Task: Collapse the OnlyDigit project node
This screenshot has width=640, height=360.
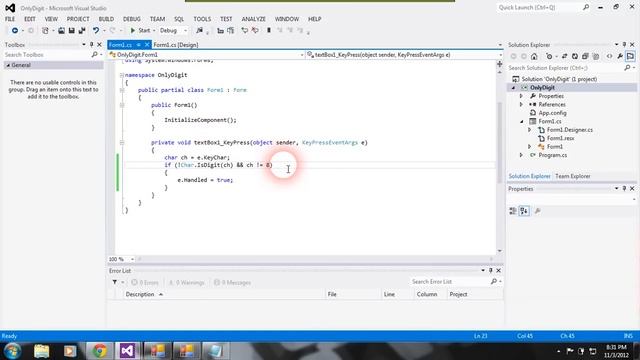Action: pos(513,88)
